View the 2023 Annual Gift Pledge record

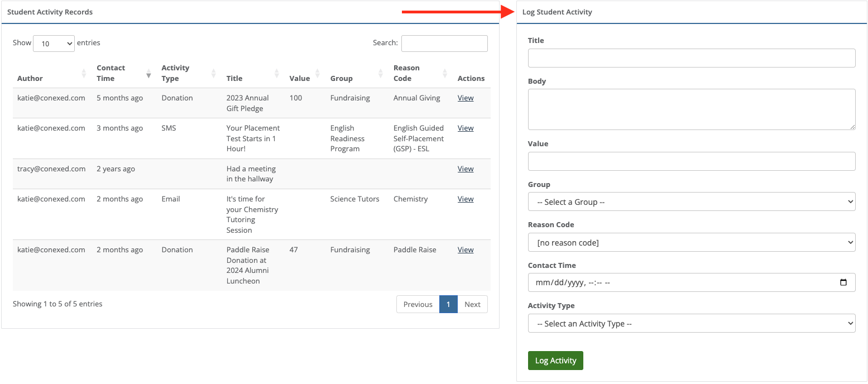tap(465, 98)
